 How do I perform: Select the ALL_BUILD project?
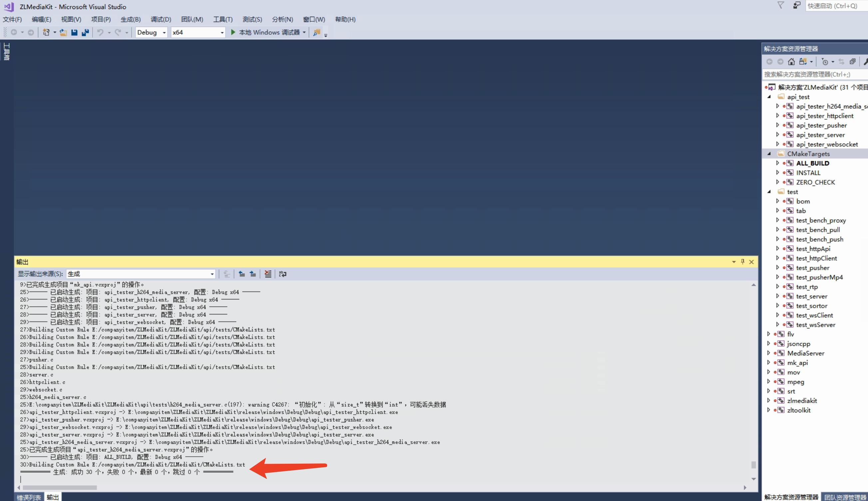812,163
